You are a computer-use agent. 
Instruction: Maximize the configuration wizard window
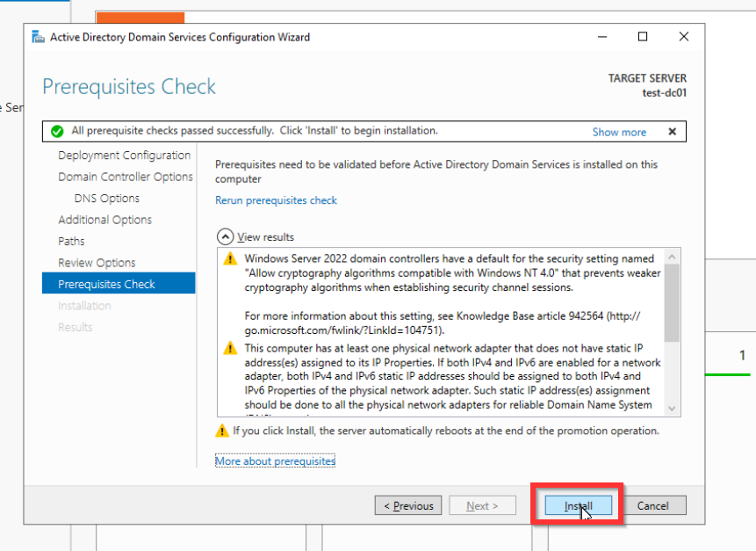(x=643, y=37)
